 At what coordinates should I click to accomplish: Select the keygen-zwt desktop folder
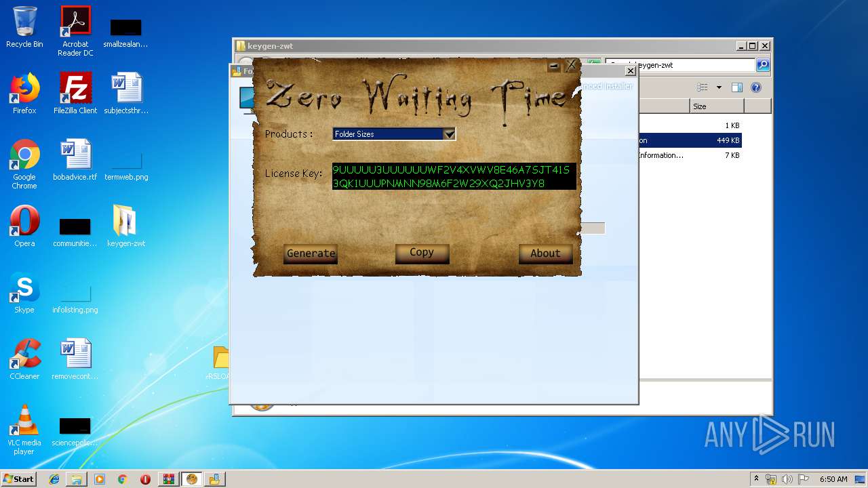pyautogui.click(x=126, y=226)
